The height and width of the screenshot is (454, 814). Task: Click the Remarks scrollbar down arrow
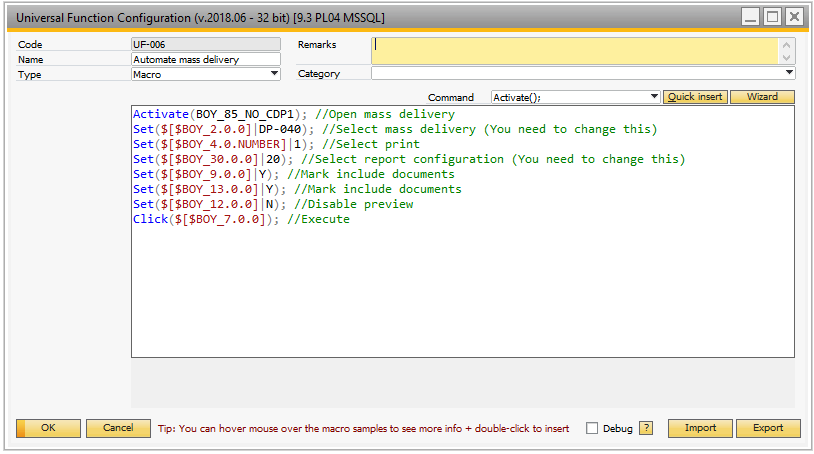786,58
